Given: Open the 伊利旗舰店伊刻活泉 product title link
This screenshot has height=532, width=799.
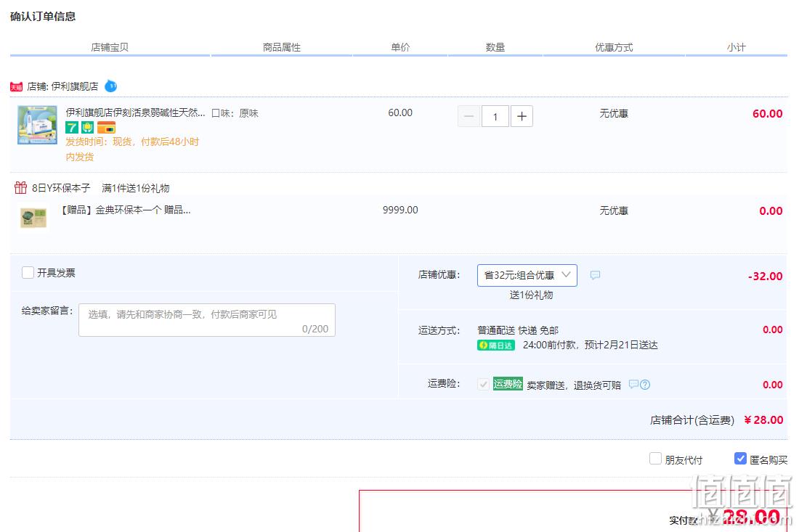Looking at the screenshot, I should 136,112.
